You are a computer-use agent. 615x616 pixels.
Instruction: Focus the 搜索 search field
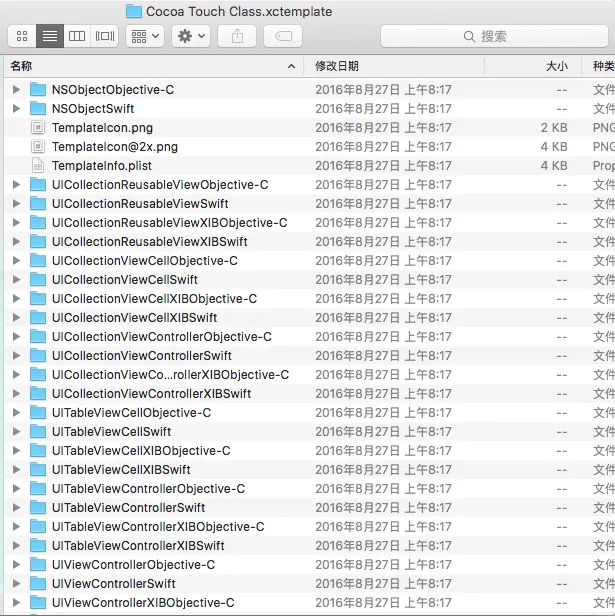coord(494,36)
